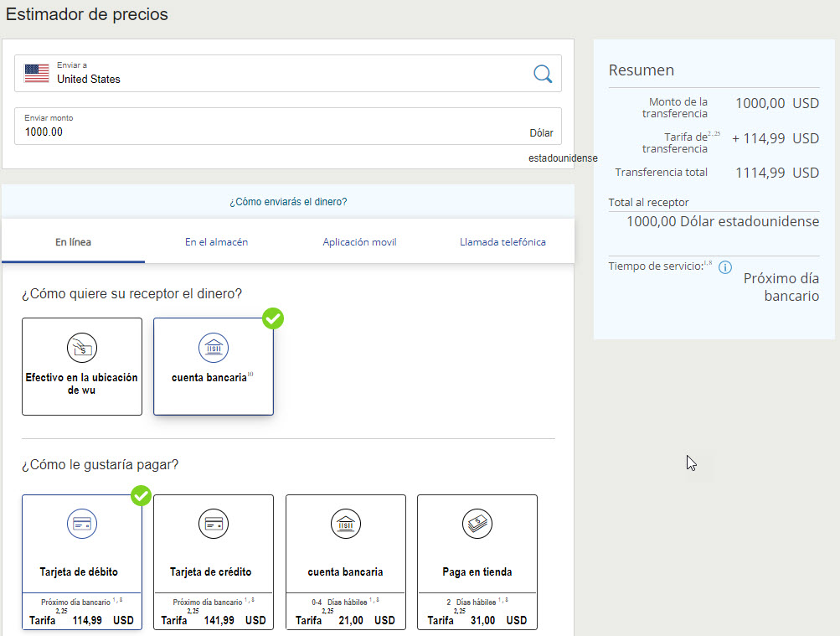
Task: Click the United States flag icon
Action: (x=37, y=74)
